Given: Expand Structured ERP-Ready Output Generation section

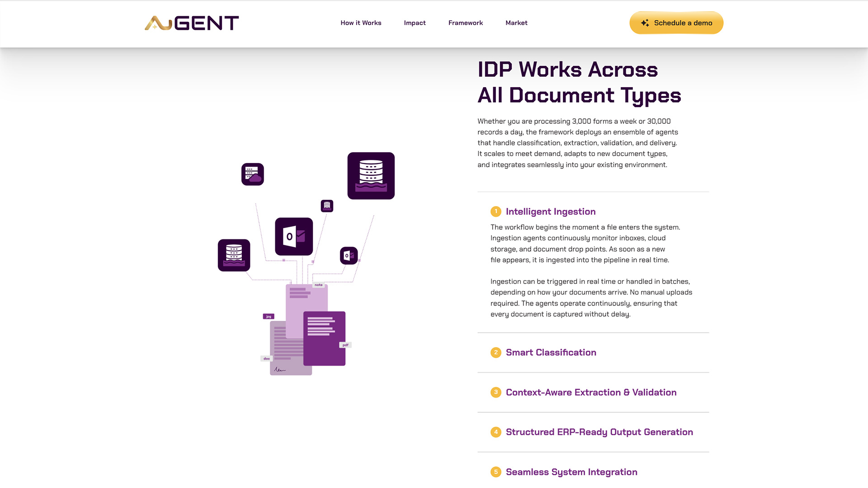Looking at the screenshot, I should point(599,432).
